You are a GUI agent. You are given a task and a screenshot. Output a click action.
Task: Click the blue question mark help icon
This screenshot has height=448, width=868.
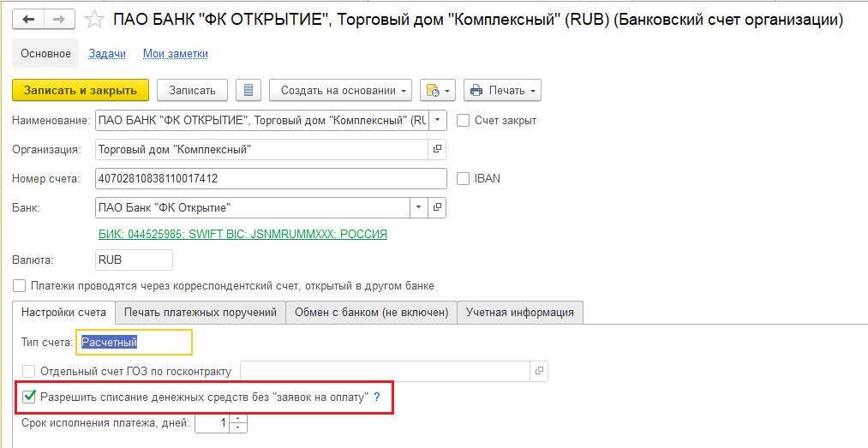coord(377,397)
